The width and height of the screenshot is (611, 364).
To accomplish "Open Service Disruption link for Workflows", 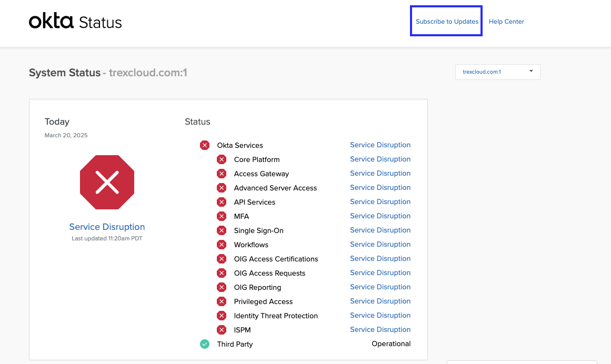I will pos(380,245).
